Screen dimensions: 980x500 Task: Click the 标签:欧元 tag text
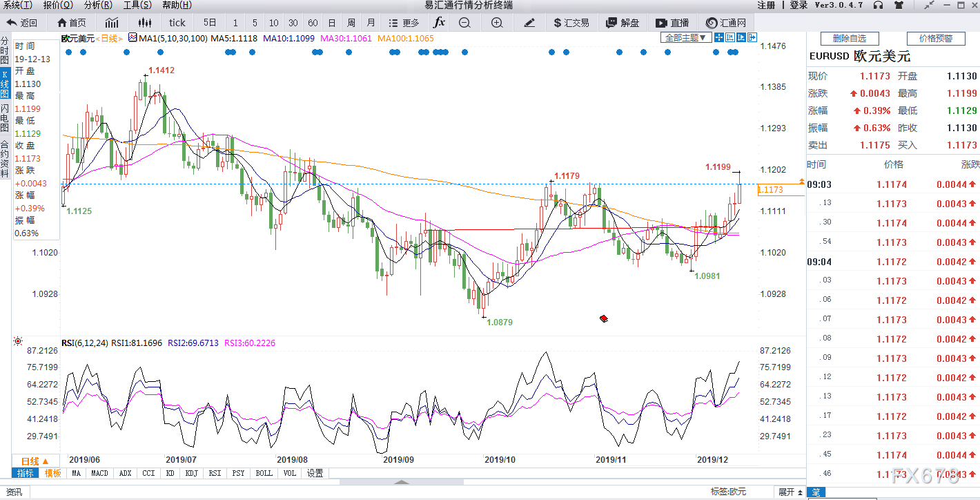tap(728, 492)
